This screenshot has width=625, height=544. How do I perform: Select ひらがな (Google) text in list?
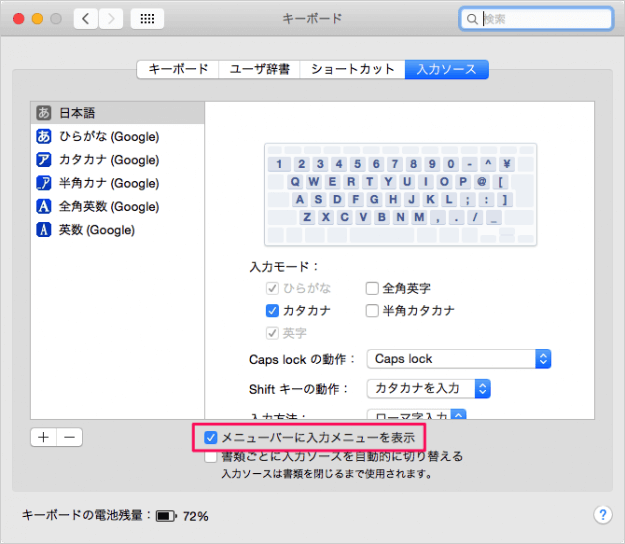(109, 136)
